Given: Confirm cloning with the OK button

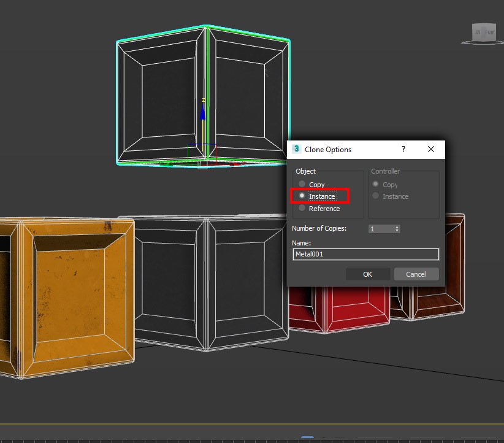Looking at the screenshot, I should 368,274.
